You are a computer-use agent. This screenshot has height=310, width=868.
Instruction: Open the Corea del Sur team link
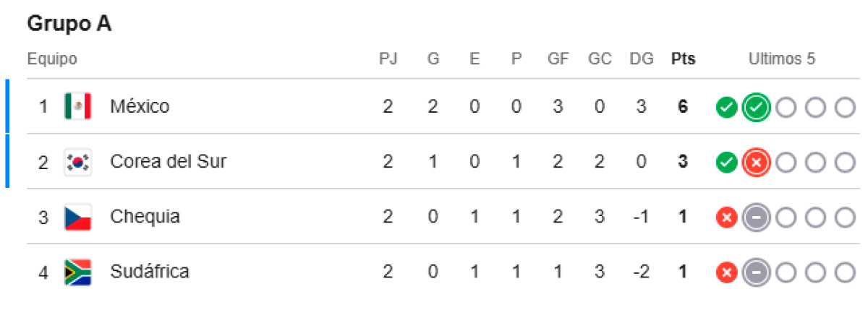[168, 162]
